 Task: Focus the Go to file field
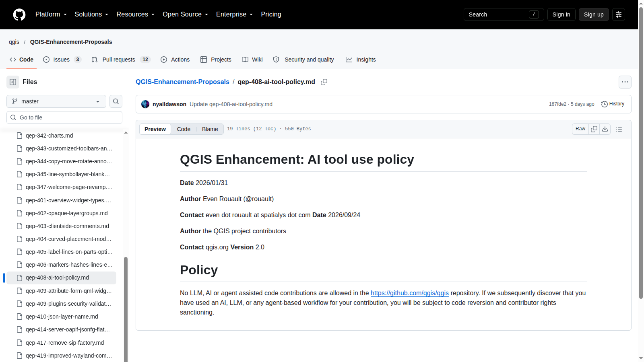64,117
